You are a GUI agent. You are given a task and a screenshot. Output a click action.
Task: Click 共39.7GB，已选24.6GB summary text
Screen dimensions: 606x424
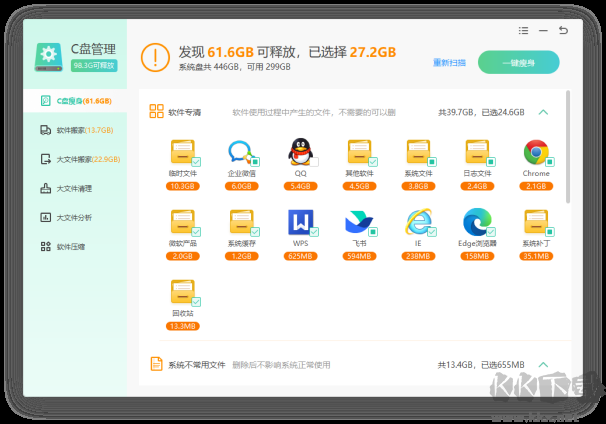click(x=481, y=112)
